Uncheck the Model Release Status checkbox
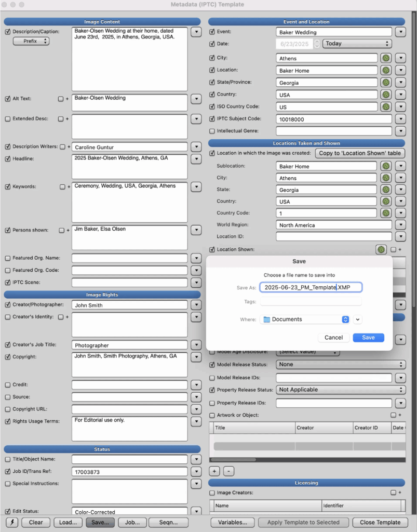417x532 pixels. coord(212,365)
